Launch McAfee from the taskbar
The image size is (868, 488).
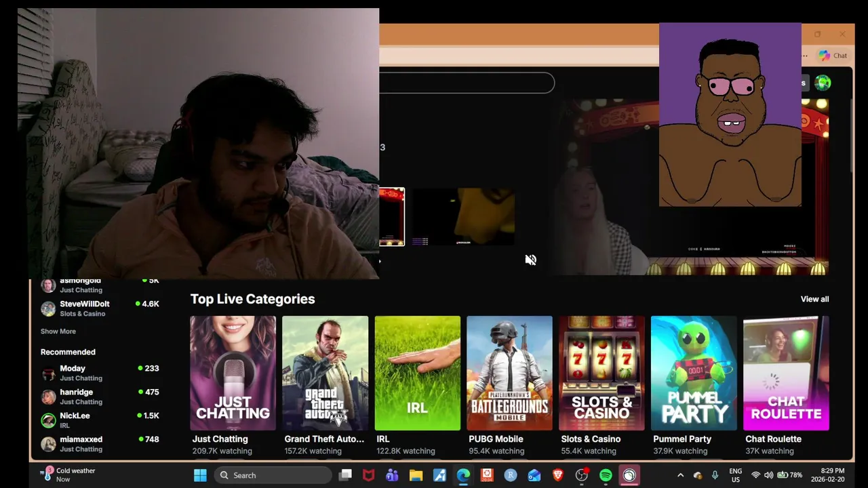(368, 475)
